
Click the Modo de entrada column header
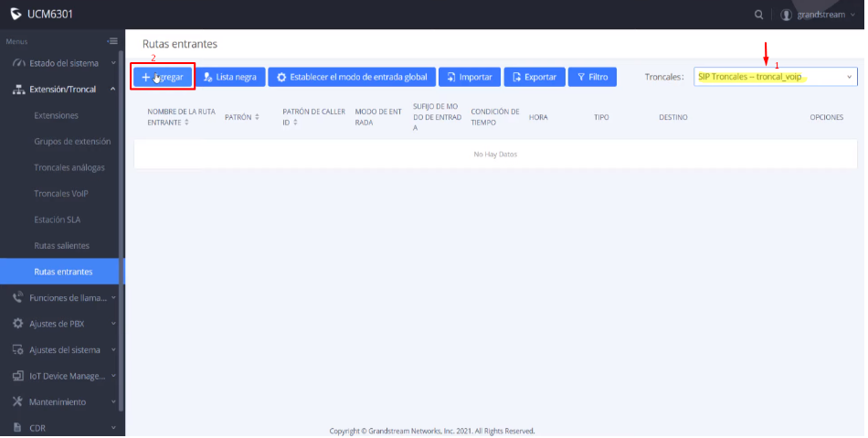point(378,117)
